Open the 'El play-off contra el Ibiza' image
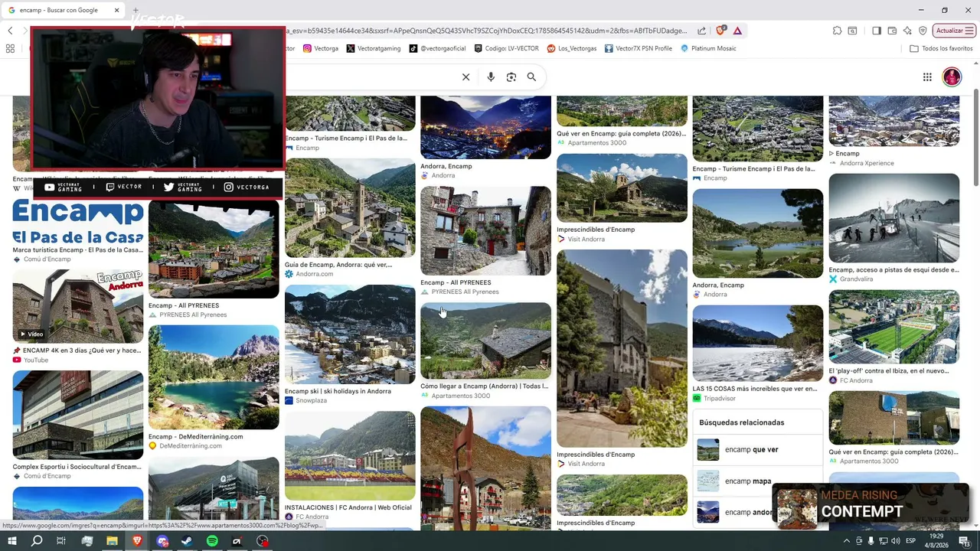 click(x=894, y=328)
